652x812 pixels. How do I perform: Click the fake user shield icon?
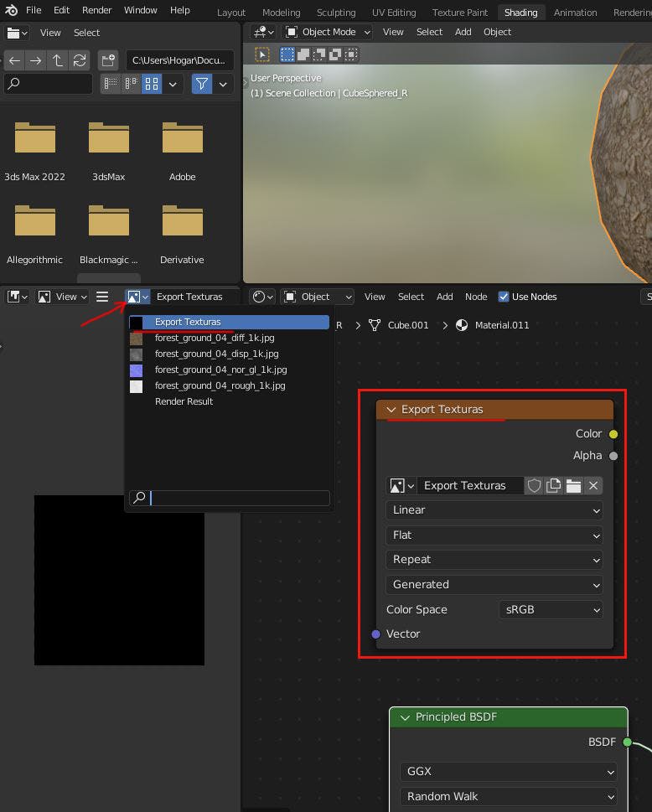(x=534, y=485)
